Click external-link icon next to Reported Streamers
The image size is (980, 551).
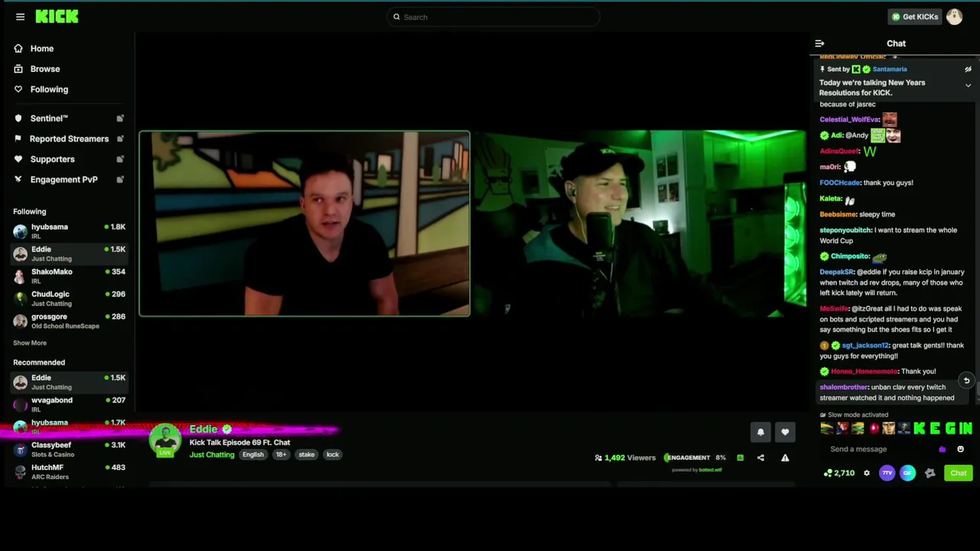120,139
